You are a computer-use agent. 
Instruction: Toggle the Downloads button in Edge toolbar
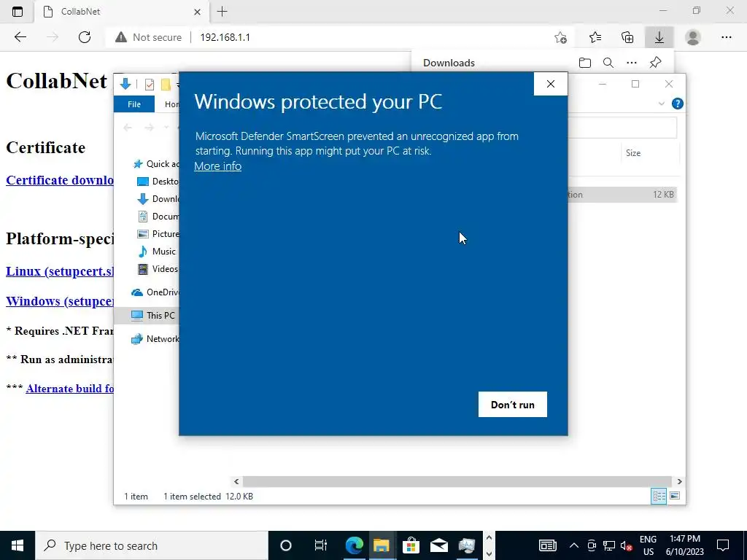point(659,37)
